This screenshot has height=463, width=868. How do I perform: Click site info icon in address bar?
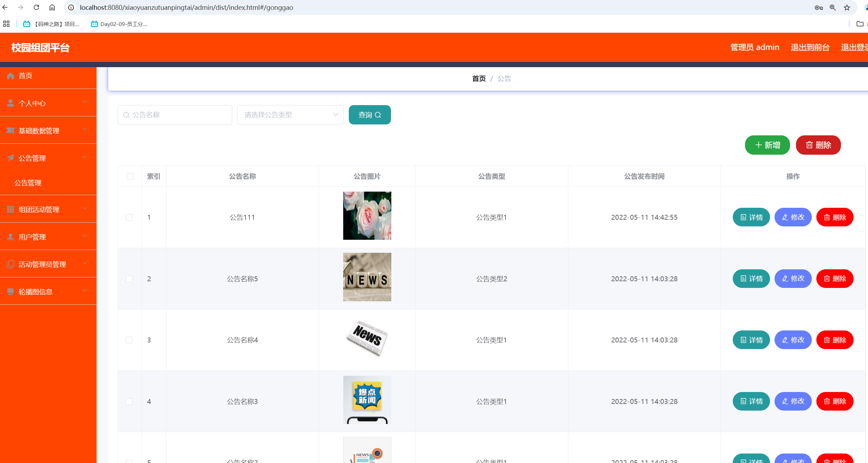[71, 7]
